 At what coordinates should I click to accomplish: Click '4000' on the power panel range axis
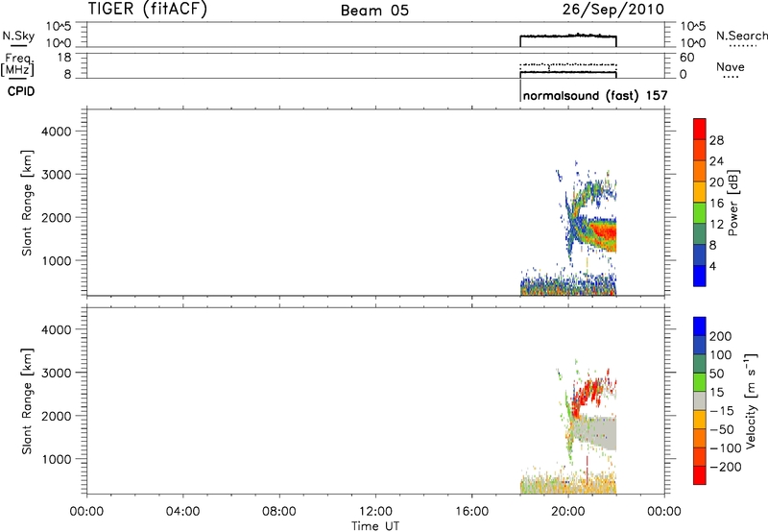pyautogui.click(x=57, y=132)
